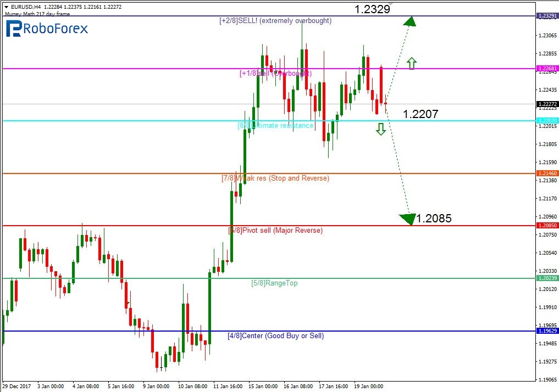
Task: Click the green 1.20239 price tag
Action: tap(547, 278)
